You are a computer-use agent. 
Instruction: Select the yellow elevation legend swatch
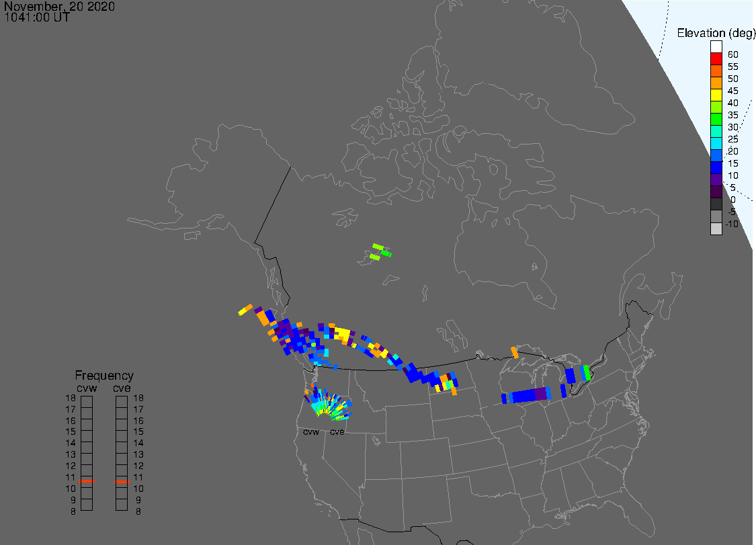716,95
